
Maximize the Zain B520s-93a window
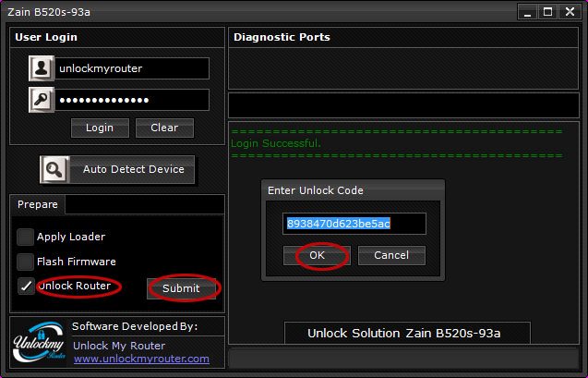click(547, 12)
